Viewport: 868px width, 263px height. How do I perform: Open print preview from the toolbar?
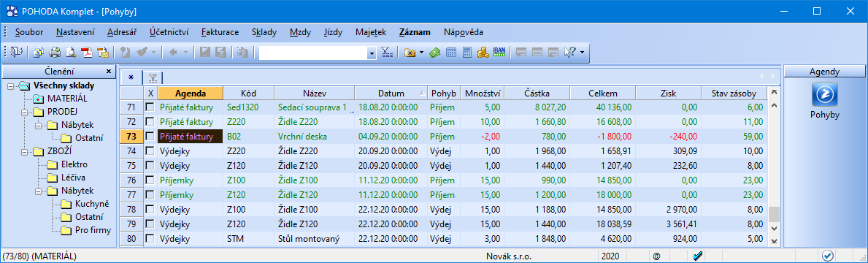(71, 53)
